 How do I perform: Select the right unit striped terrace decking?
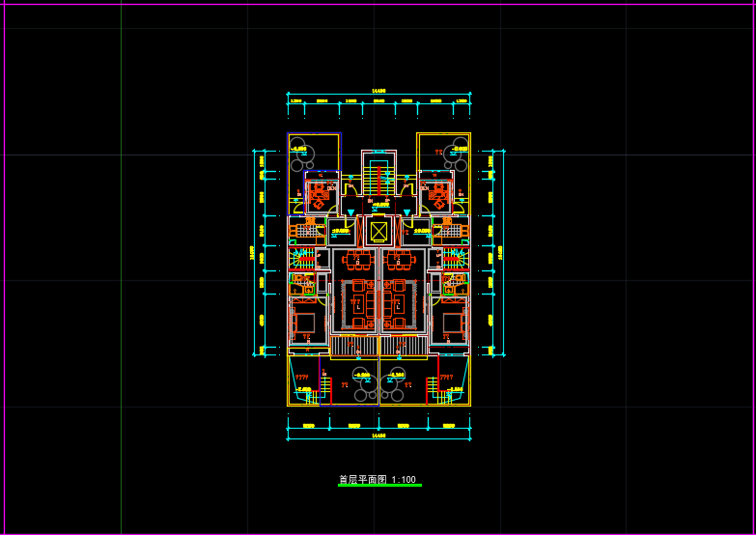(x=404, y=347)
